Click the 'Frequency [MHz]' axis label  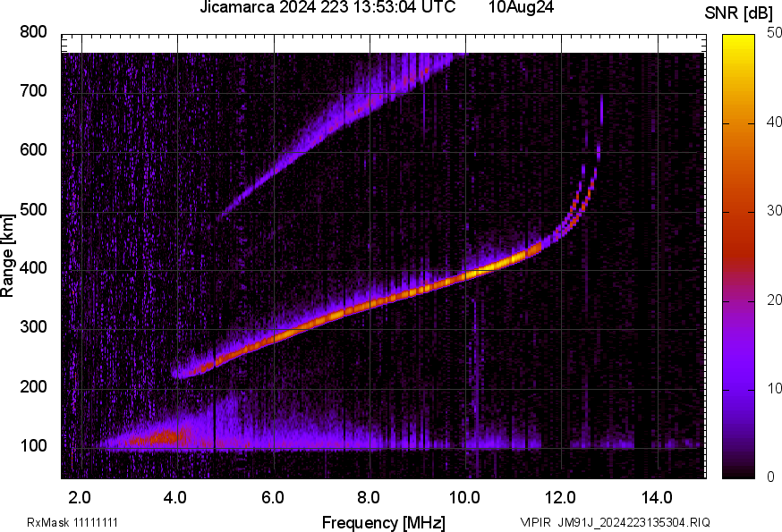point(384,523)
